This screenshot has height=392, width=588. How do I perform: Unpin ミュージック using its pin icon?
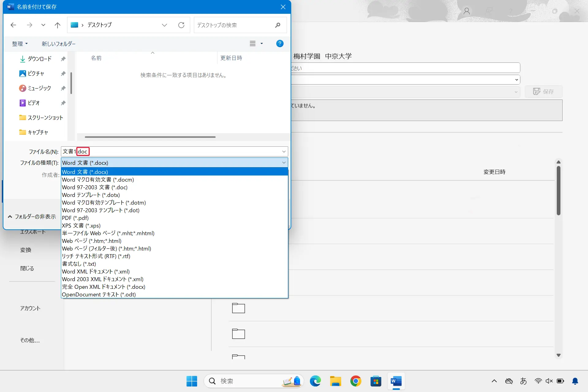63,88
